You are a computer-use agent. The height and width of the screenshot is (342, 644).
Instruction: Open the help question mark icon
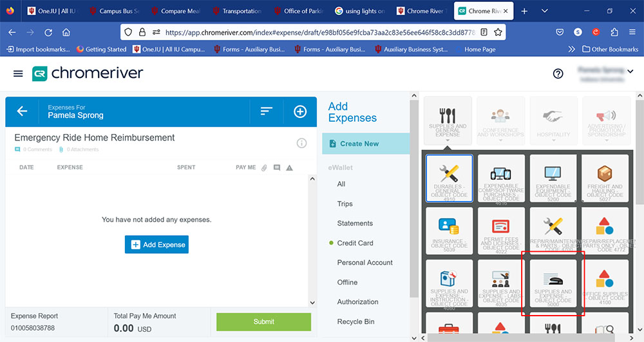pos(558,73)
